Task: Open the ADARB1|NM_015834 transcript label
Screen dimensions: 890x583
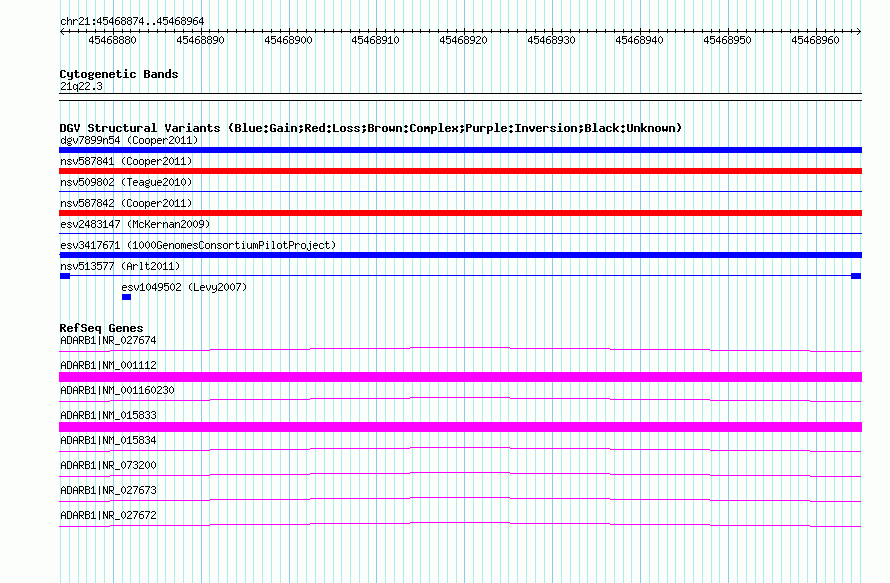Action: [x=108, y=440]
